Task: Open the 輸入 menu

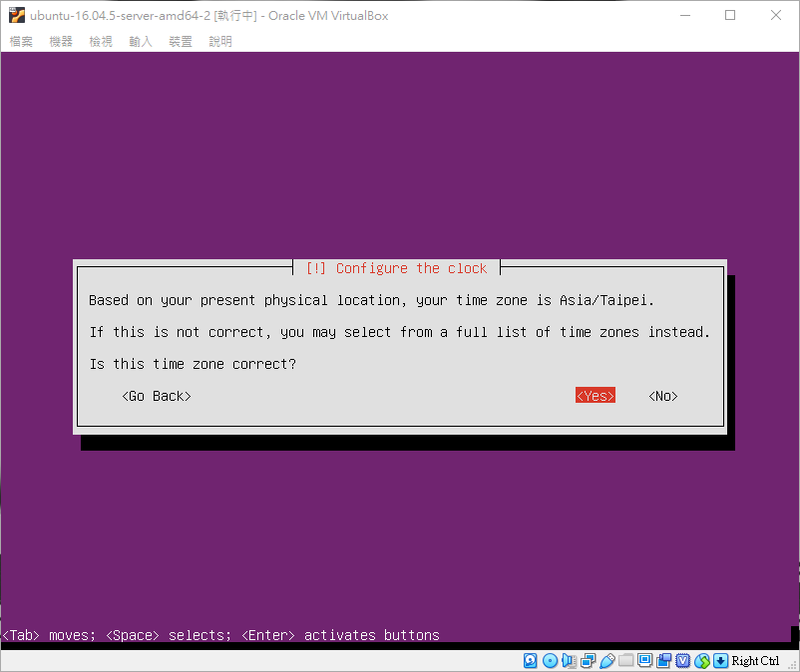Action: tap(141, 41)
